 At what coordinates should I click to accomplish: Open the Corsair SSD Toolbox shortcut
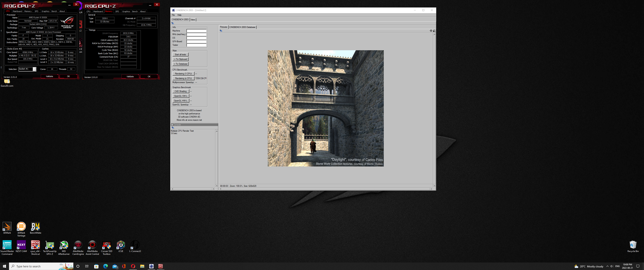coord(107,248)
